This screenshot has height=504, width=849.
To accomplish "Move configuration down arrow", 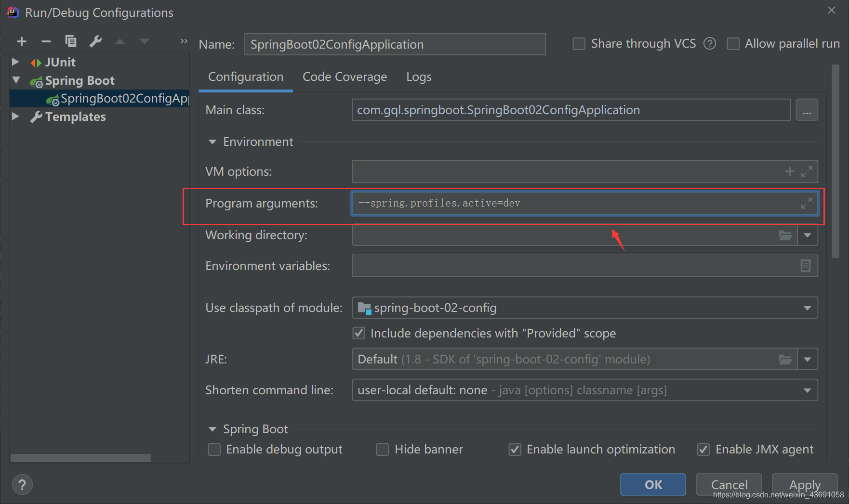I will [x=145, y=42].
